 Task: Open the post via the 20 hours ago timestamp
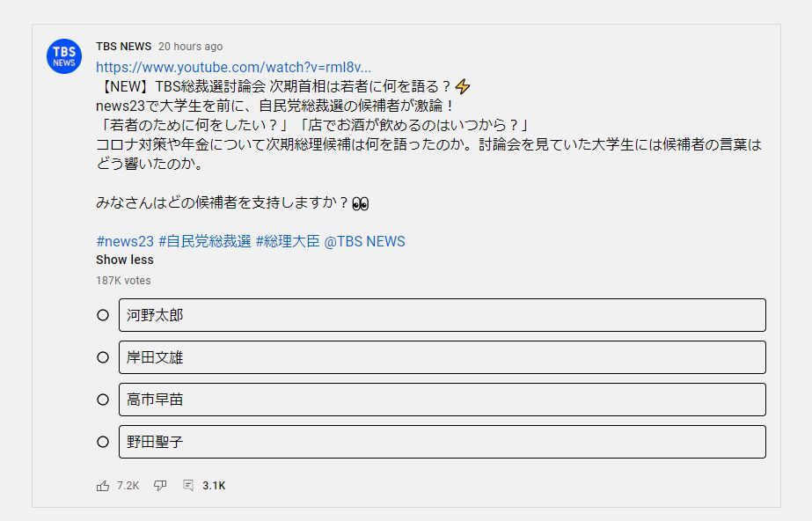tap(191, 46)
